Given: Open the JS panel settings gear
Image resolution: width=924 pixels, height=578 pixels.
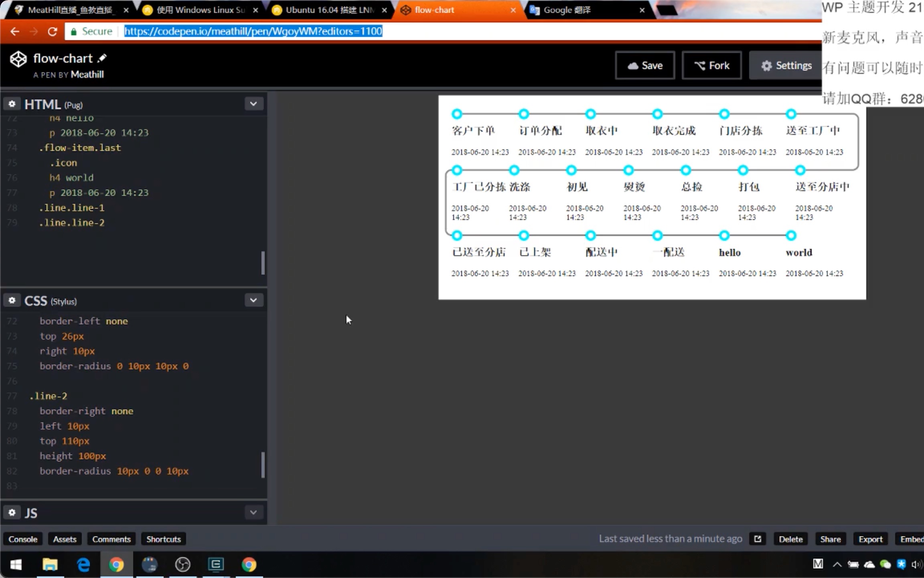Looking at the screenshot, I should [12, 512].
